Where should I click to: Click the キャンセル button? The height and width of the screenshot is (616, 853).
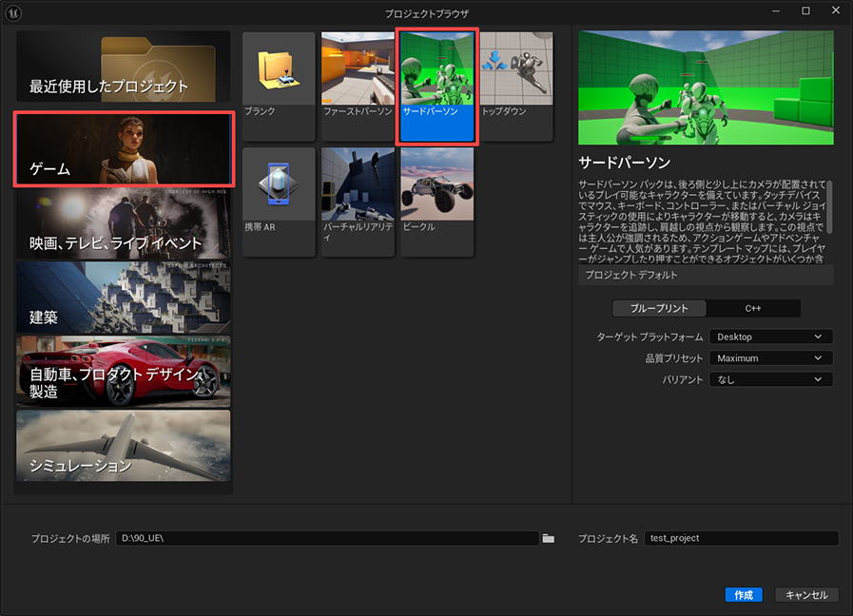(806, 595)
